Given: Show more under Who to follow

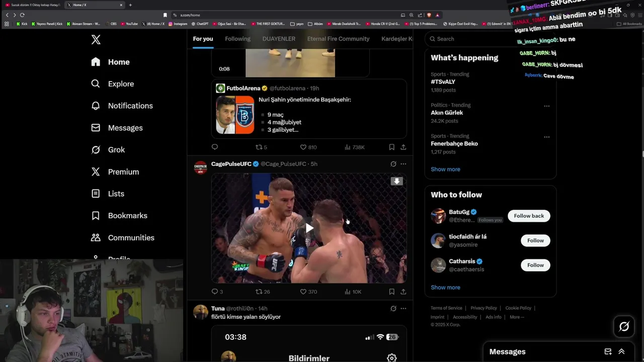Looking at the screenshot, I should (445, 288).
